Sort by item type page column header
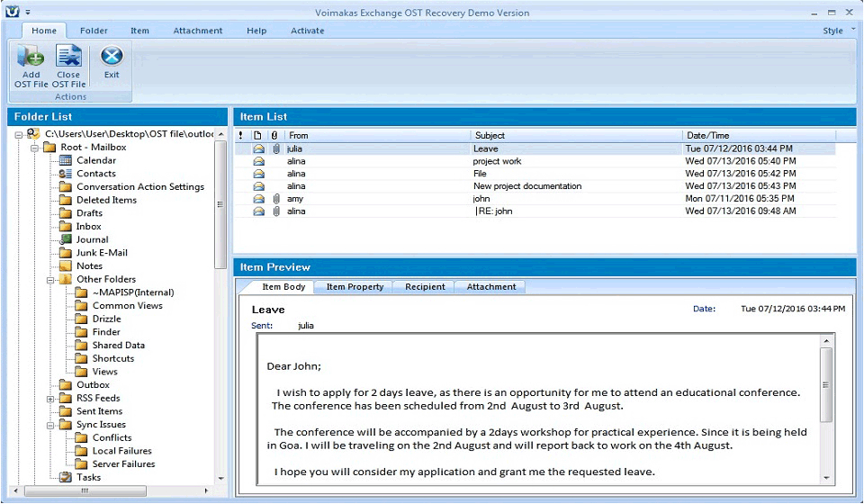This screenshot has width=864, height=504. (257, 136)
